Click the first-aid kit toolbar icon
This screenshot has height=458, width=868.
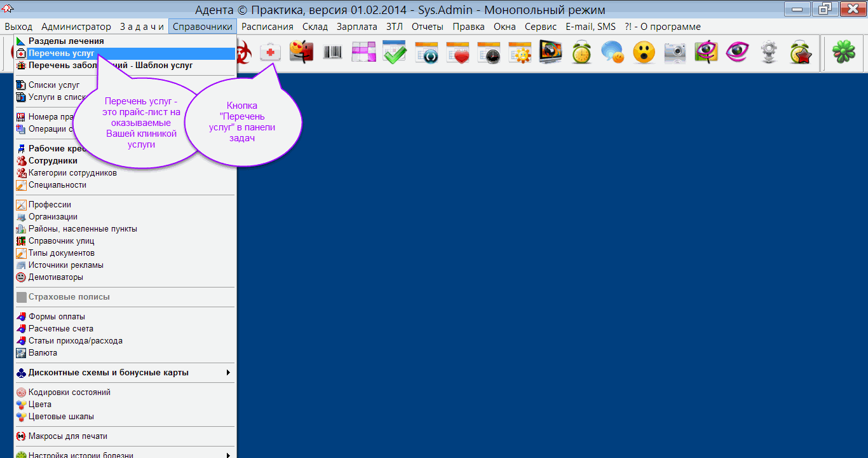tap(270, 52)
